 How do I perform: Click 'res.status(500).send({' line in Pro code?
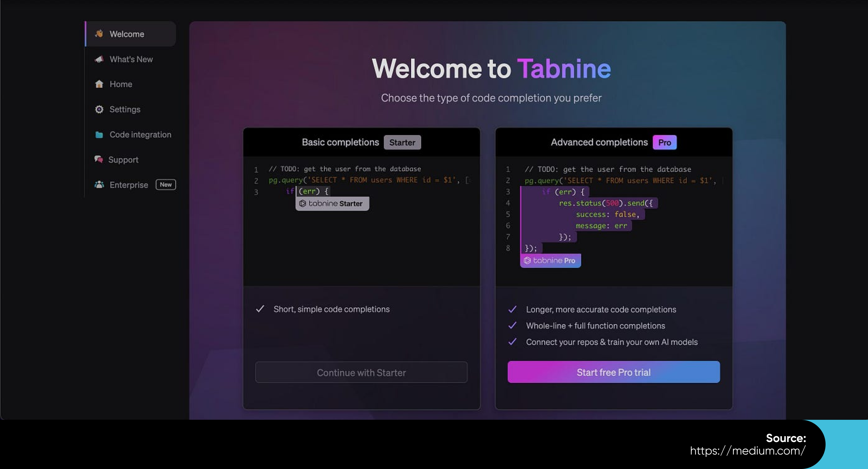606,203
